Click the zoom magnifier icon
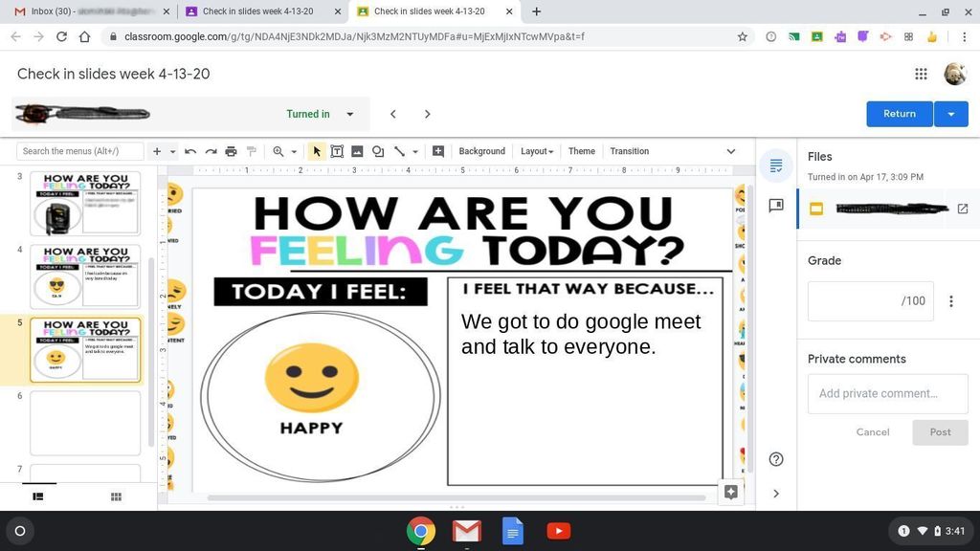The image size is (980, 551). click(278, 151)
